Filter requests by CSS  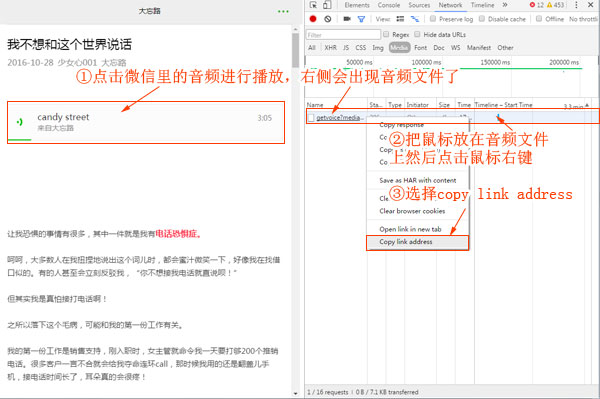pos(360,48)
